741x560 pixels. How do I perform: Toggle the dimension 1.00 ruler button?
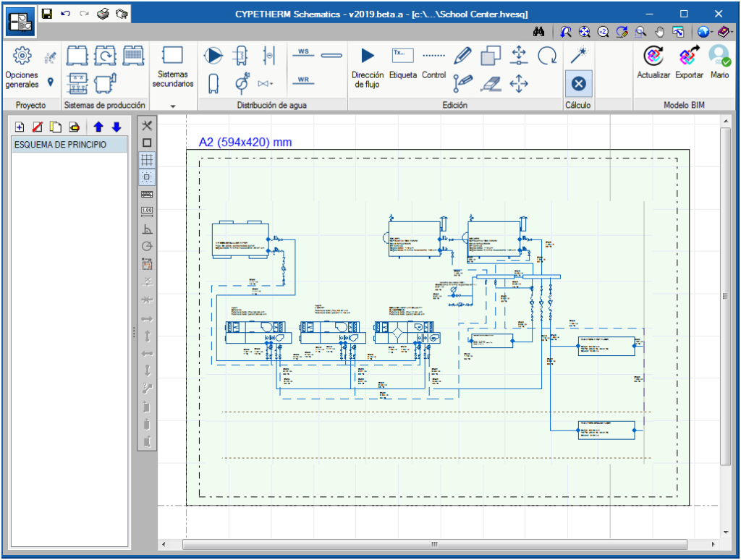[x=147, y=211]
